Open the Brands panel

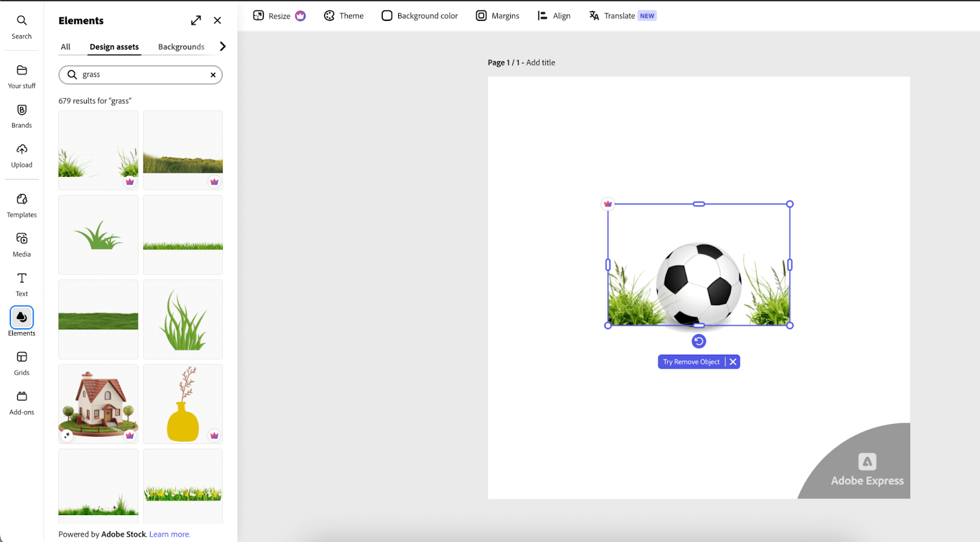click(21, 116)
